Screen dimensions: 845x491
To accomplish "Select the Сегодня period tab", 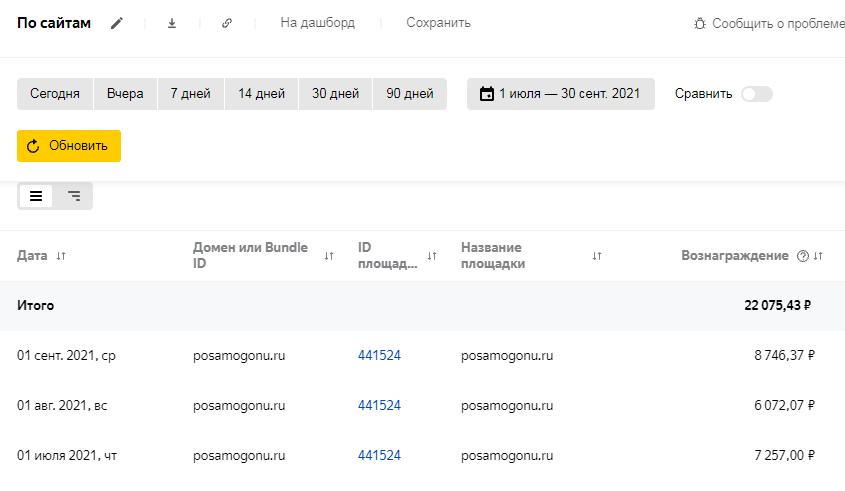I will (55, 94).
